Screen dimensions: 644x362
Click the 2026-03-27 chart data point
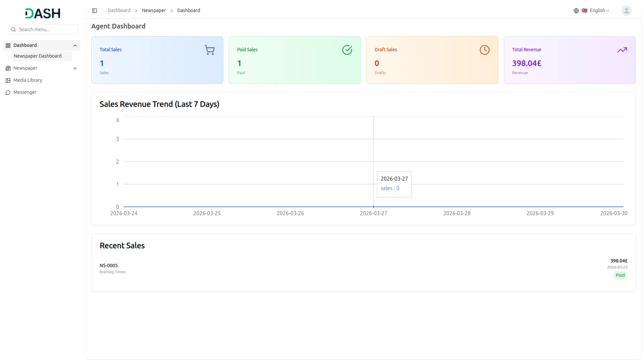click(373, 207)
